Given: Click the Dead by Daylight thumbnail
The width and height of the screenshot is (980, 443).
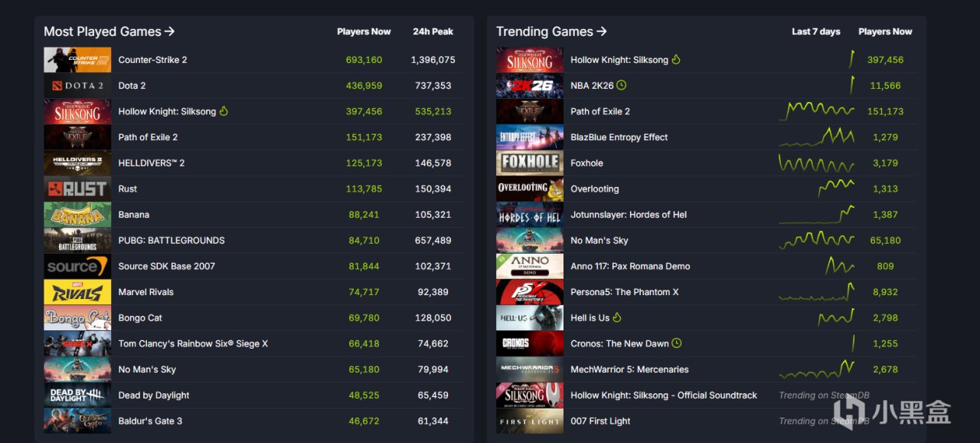Looking at the screenshot, I should click(77, 395).
